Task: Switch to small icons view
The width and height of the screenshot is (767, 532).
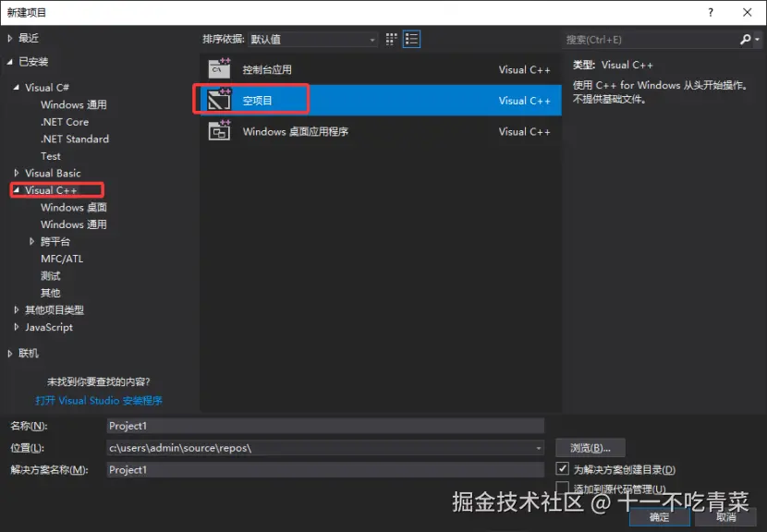Action: click(x=393, y=39)
